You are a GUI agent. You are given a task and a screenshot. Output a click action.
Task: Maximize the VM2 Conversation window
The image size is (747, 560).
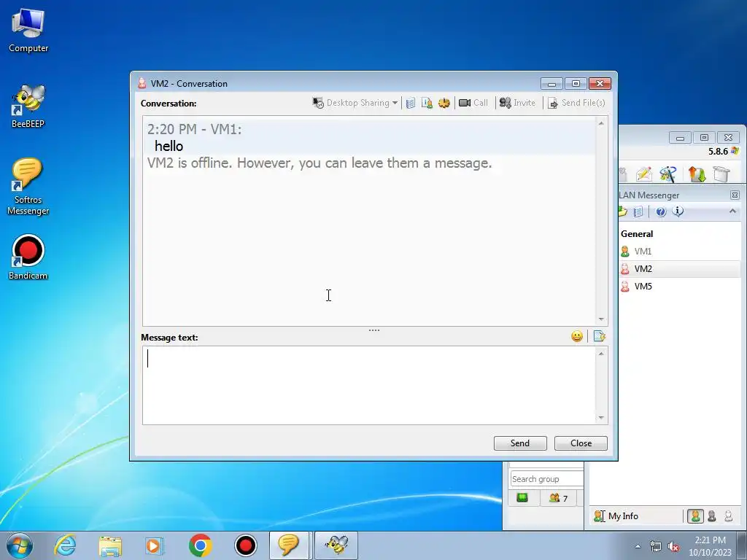point(576,84)
